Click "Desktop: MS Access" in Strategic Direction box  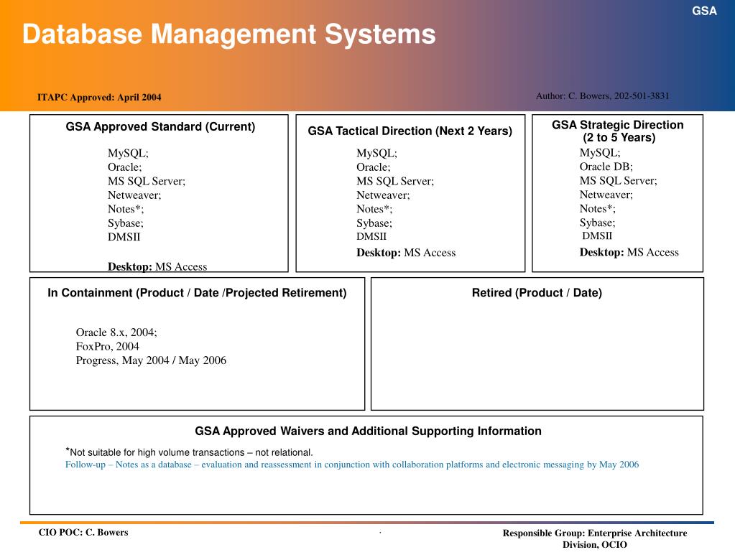click(629, 253)
